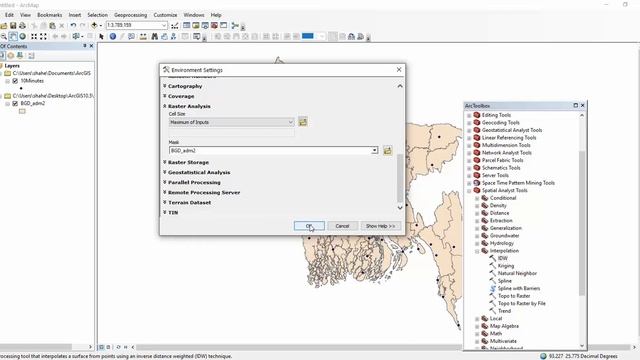Click the Fixed Zoom In icon
This screenshot has height=360, width=640.
click(x=34, y=36)
